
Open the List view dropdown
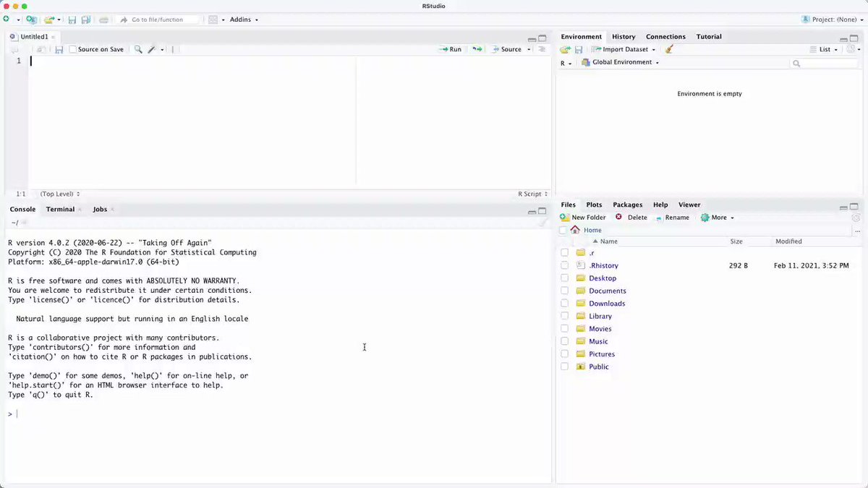coord(823,49)
